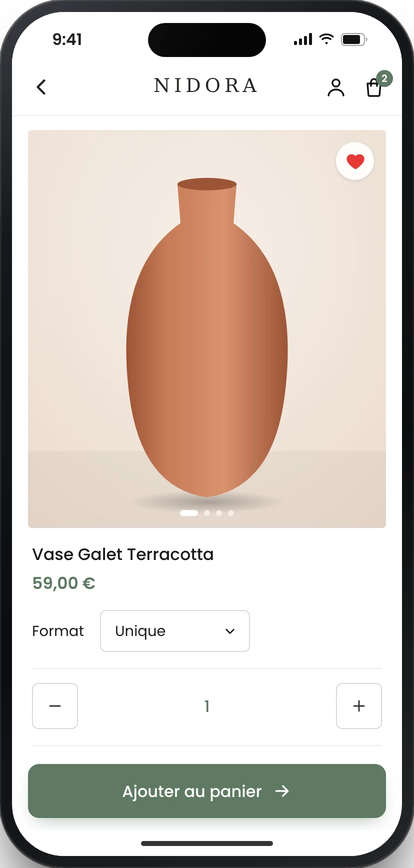Open the shopping bag cart icon
Viewport: 414px width, 868px height.
point(374,87)
